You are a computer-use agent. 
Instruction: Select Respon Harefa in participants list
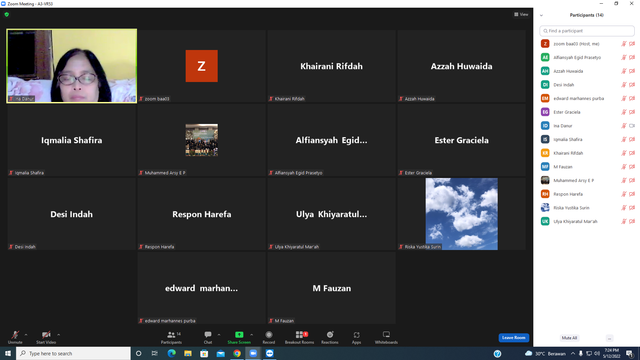click(587, 194)
